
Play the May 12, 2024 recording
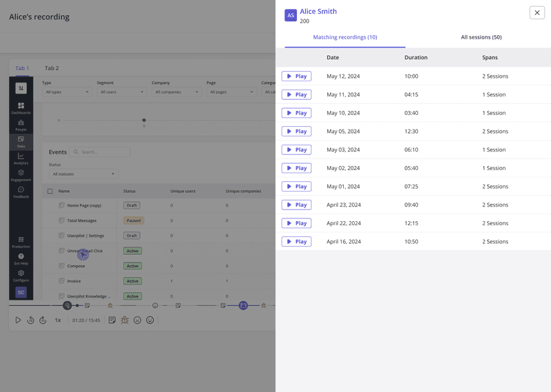[296, 76]
